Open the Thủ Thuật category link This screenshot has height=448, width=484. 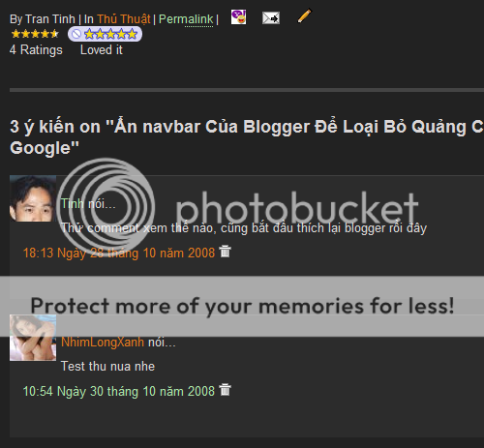coord(124,19)
